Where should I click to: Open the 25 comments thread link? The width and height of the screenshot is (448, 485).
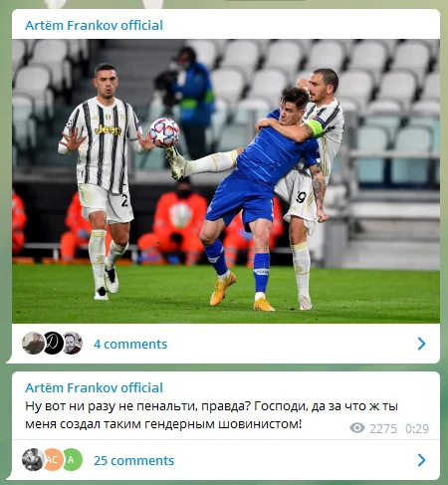point(133,461)
